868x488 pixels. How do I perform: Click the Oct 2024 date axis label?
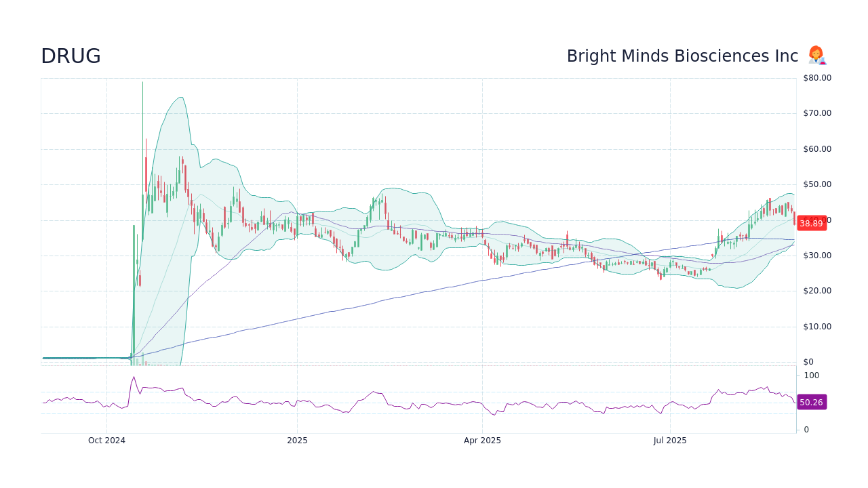106,441
